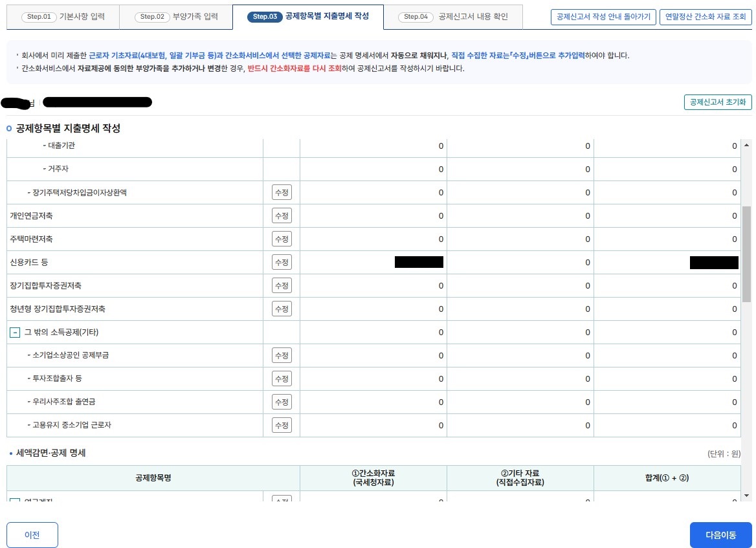Collapse 그 밖의 소득공제(기타) section
Screen dimensions: 756x548
click(x=15, y=333)
